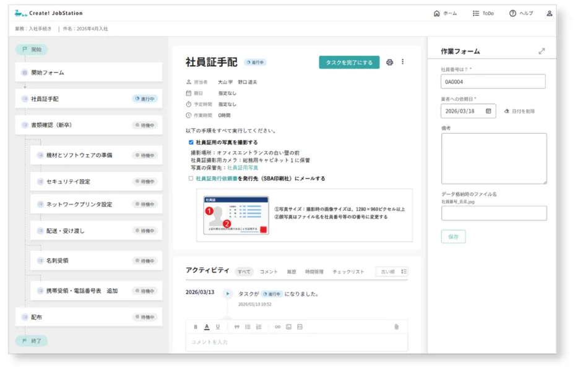Check the 社員証発行依頼書 mail step checkbox
588x378 pixels.
pos(191,178)
